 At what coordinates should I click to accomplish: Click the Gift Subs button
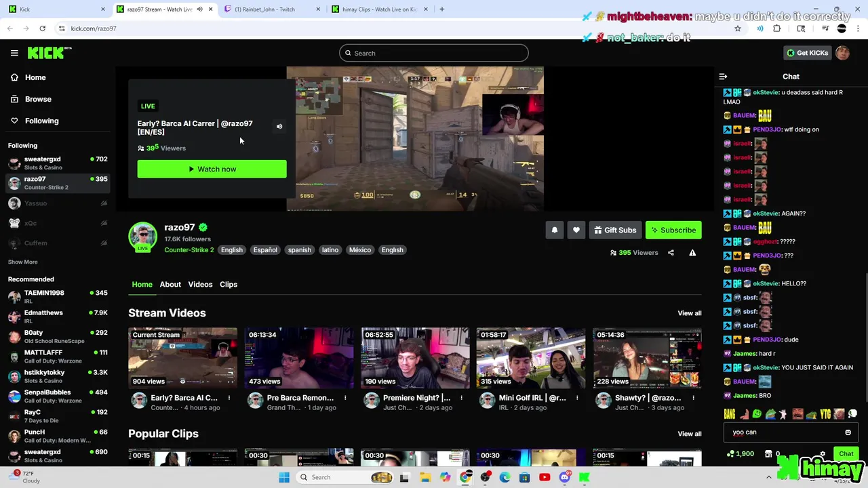(615, 230)
